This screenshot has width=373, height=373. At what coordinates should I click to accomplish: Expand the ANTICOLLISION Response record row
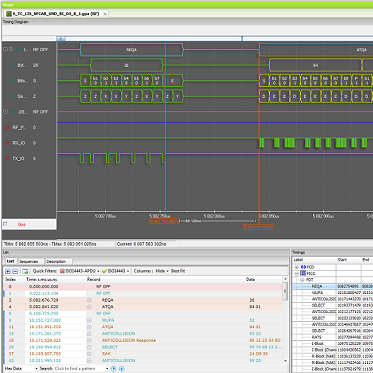89,340
